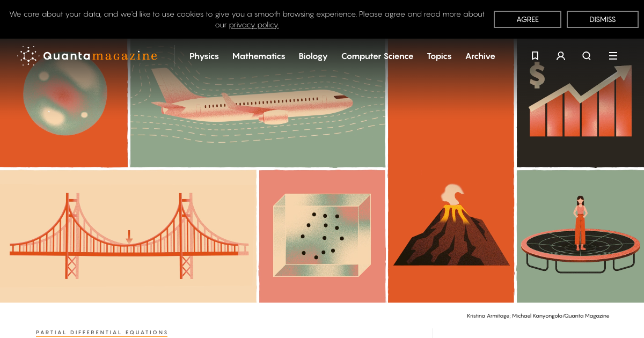Open search with the magnifier icon
The height and width of the screenshot is (338, 644).
click(587, 56)
